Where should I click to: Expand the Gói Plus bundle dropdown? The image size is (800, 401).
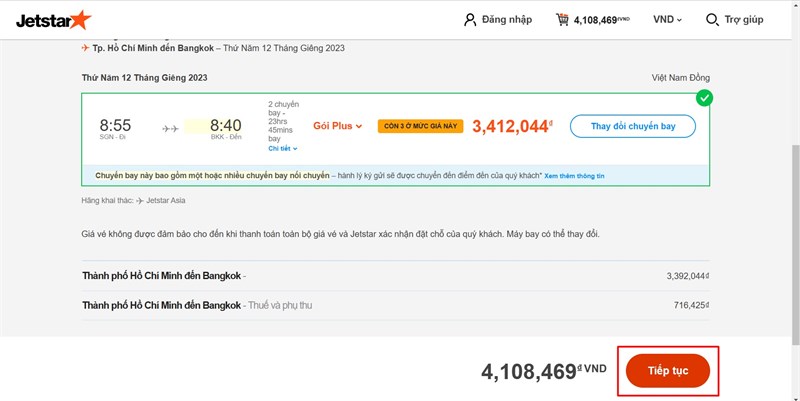[338, 126]
